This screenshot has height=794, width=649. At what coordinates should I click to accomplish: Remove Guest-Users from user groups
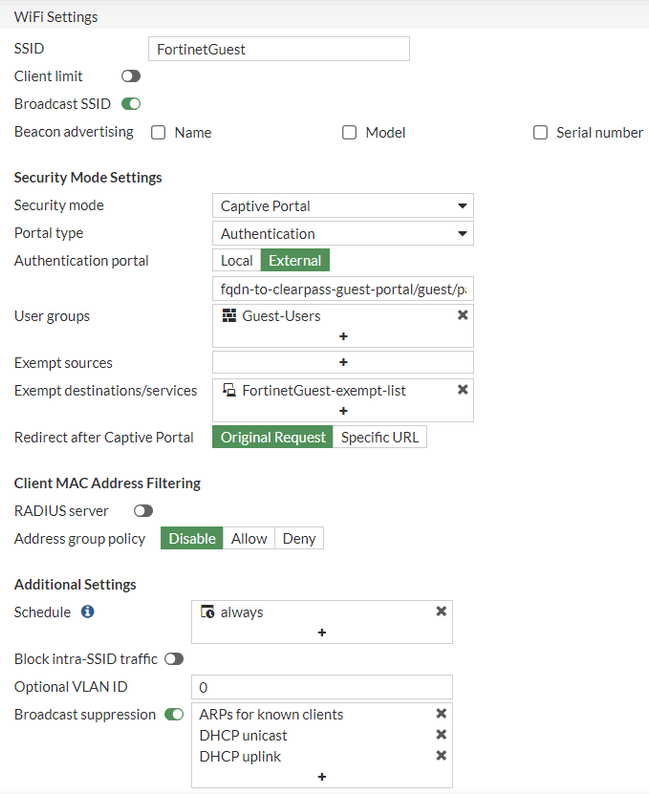pos(462,315)
